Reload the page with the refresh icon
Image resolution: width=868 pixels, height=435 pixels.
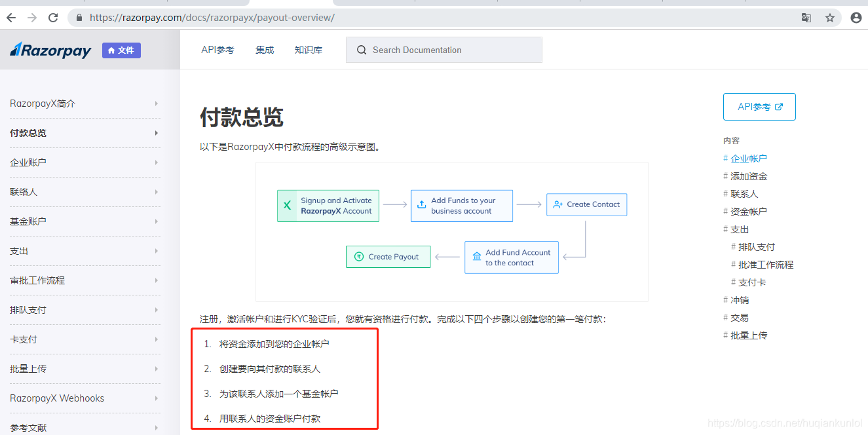[54, 18]
